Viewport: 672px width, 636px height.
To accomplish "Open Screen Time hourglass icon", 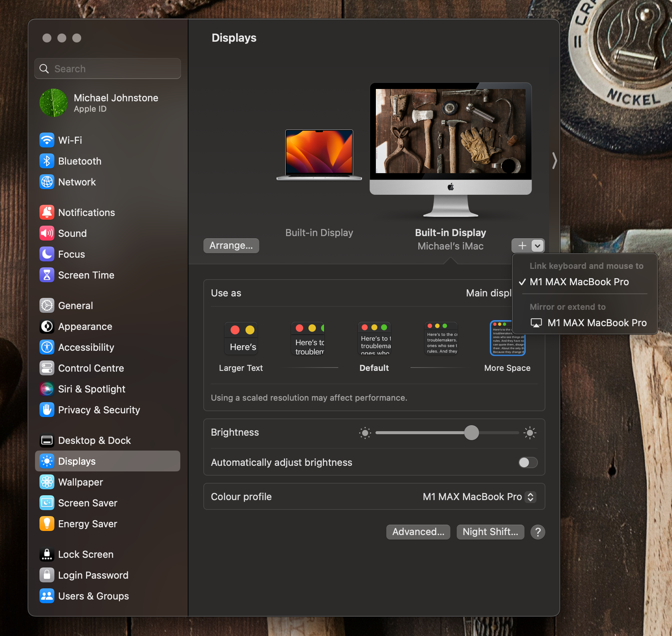I will [47, 275].
